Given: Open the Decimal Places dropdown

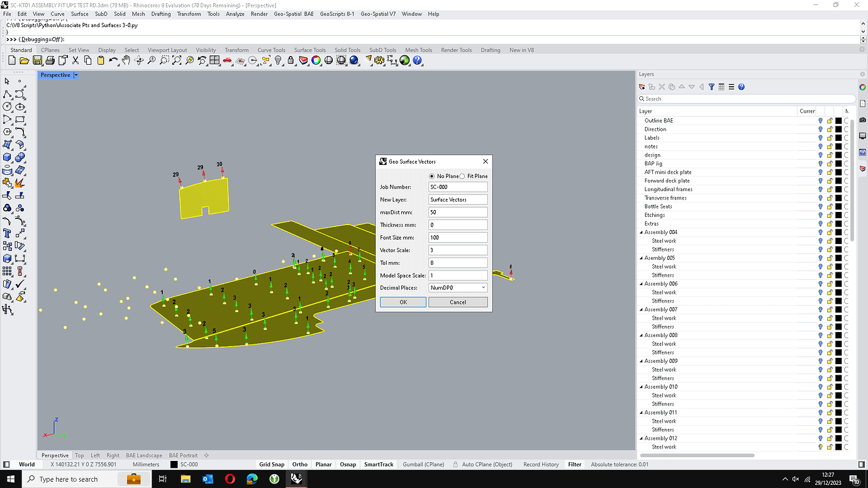Looking at the screenshot, I should coord(458,287).
